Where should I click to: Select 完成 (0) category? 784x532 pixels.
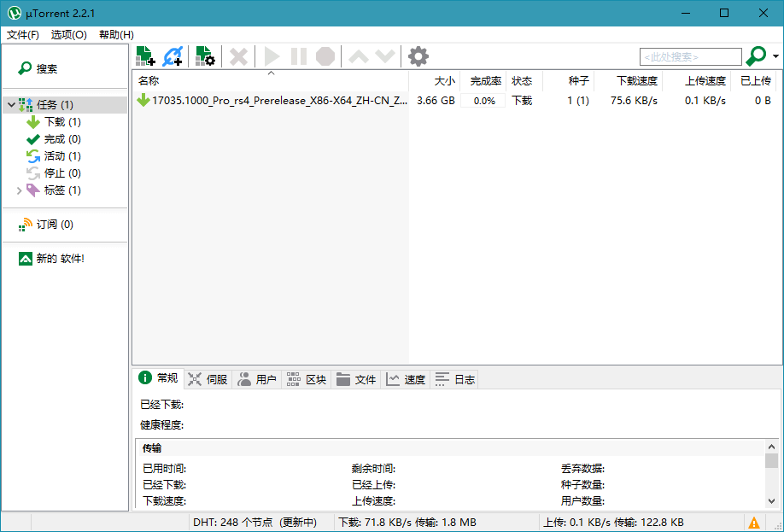(62, 139)
